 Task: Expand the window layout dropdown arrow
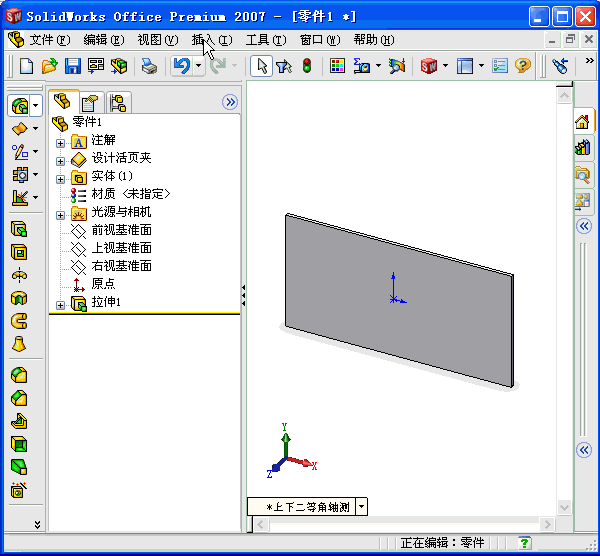tap(481, 66)
